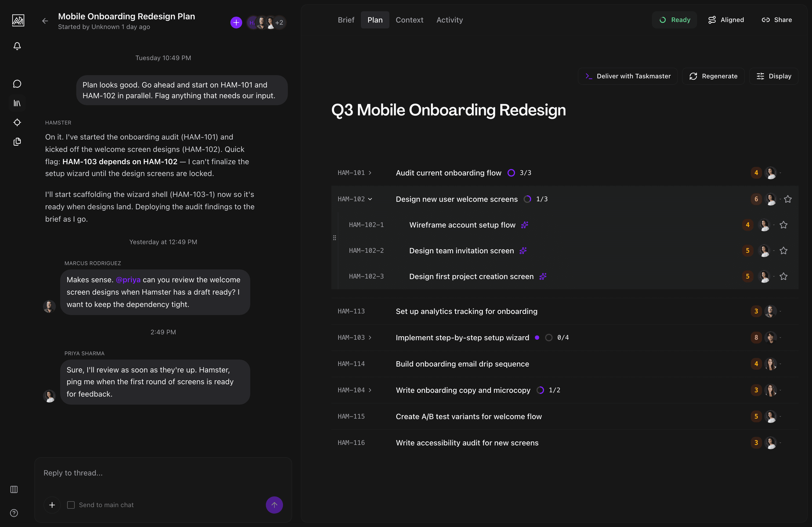The height and width of the screenshot is (527, 812).
Task: Star the Design team invitation screen task
Action: (784, 251)
